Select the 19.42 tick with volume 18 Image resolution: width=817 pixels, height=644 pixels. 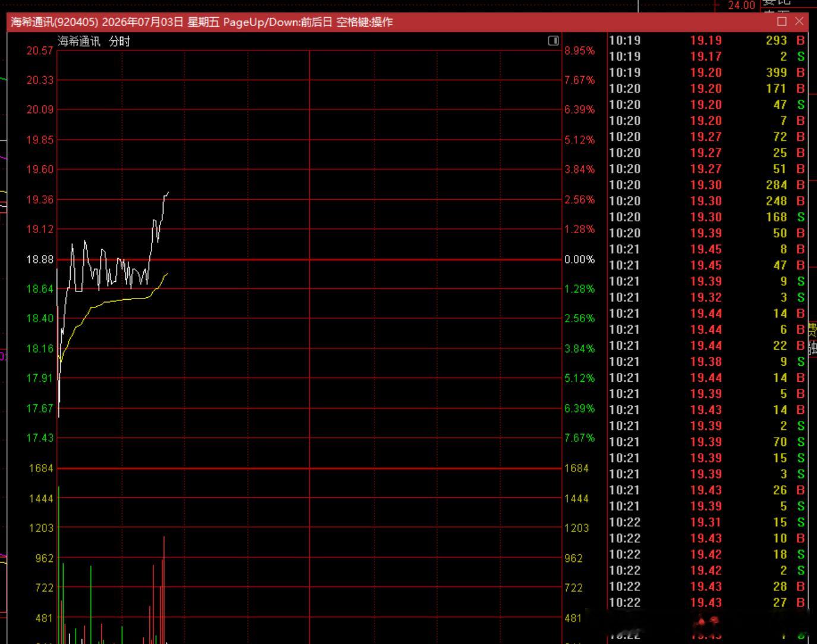pos(707,554)
